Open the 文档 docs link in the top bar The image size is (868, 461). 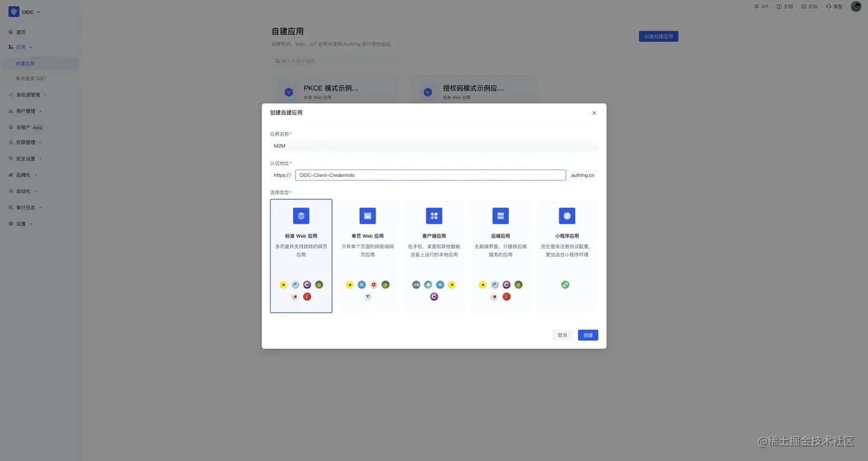pos(785,7)
